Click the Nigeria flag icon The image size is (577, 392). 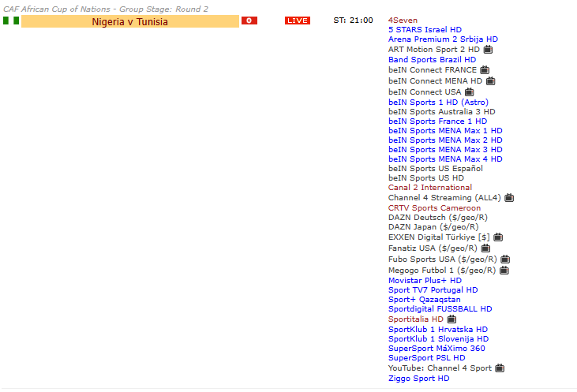[11, 21]
